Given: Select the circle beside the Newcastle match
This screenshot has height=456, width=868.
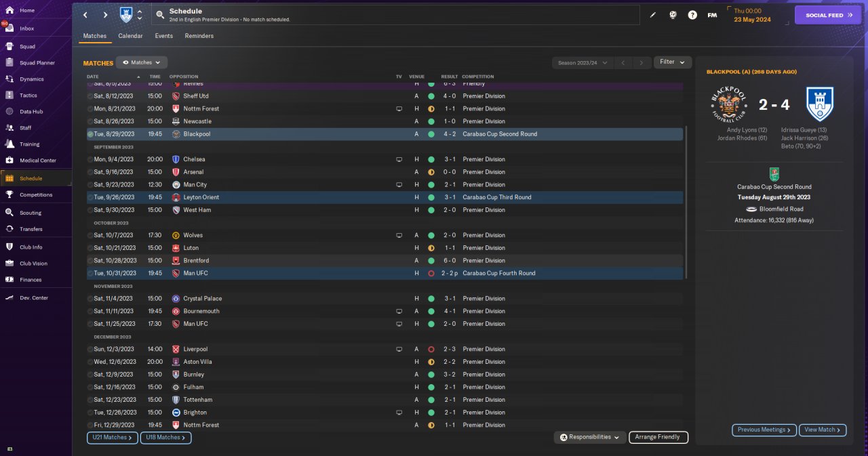Looking at the screenshot, I should pyautogui.click(x=90, y=121).
